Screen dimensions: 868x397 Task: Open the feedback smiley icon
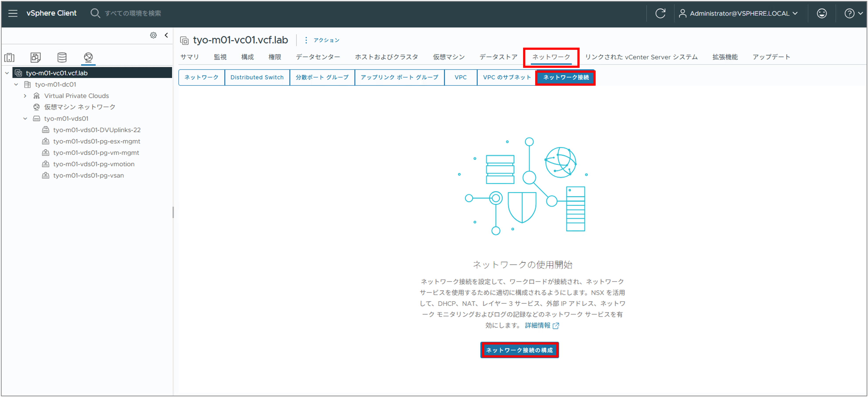point(822,13)
